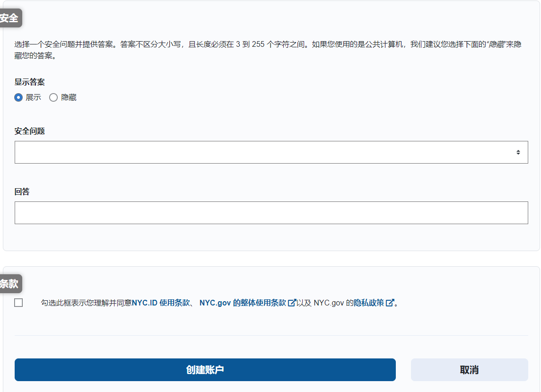Select the 展示 radio button
This screenshot has width=541, height=392.
coord(18,97)
